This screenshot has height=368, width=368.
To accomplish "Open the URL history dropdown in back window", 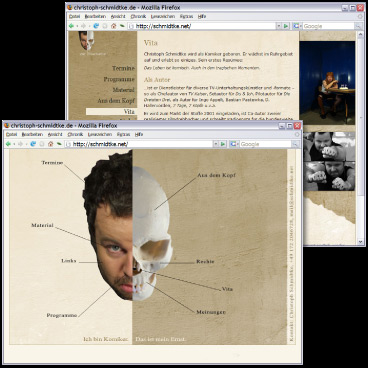I will 279,26.
